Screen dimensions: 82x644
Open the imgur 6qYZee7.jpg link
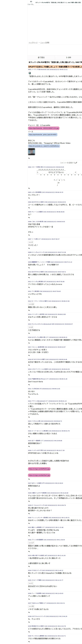(39, 475)
